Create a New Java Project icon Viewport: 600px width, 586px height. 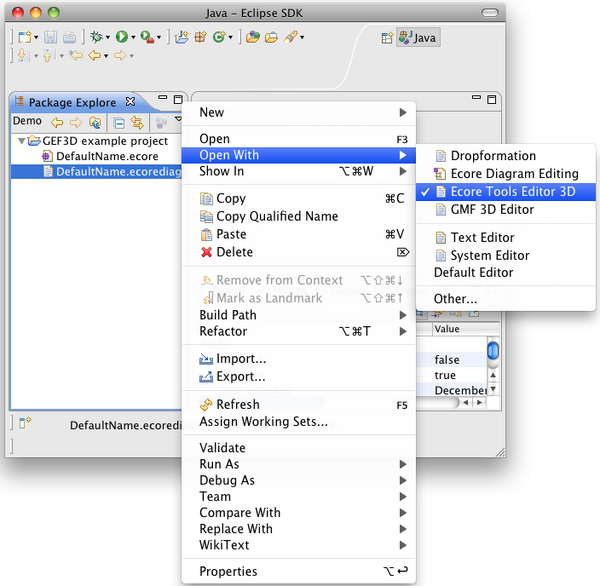point(182,37)
